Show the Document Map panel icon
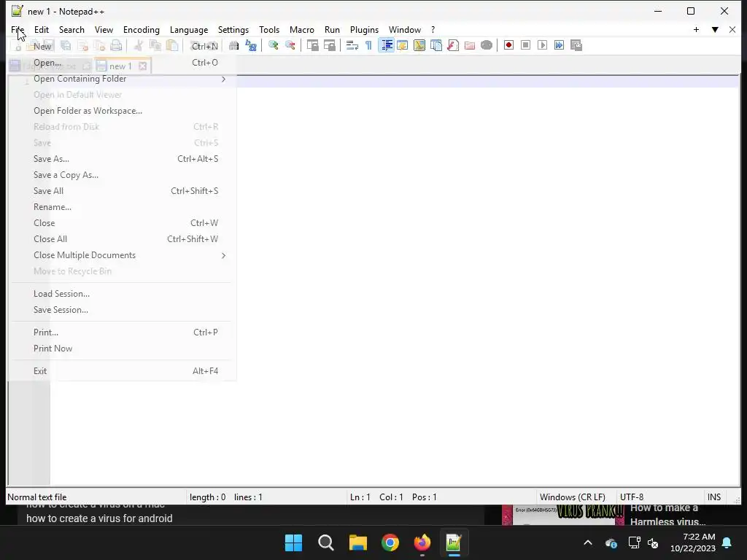The height and width of the screenshot is (560, 747). point(419,45)
